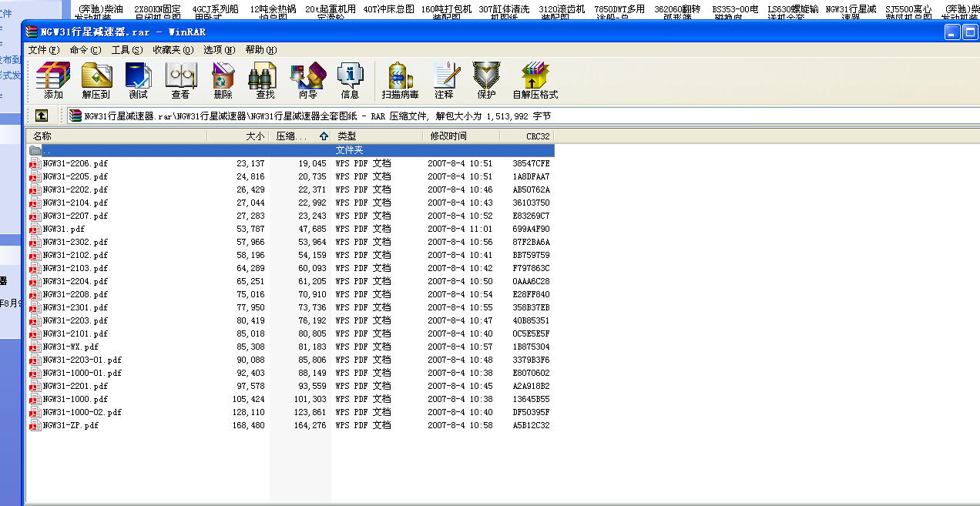Click the PDF icon of NGW31-WX.pdf
Screen dimensions: 980x506
(34, 347)
